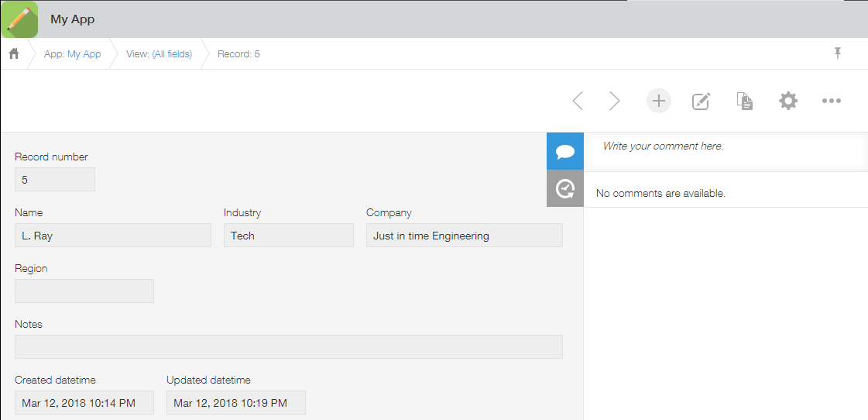The image size is (868, 420).
Task: Click the Name field L. Ray
Action: pyautogui.click(x=113, y=236)
